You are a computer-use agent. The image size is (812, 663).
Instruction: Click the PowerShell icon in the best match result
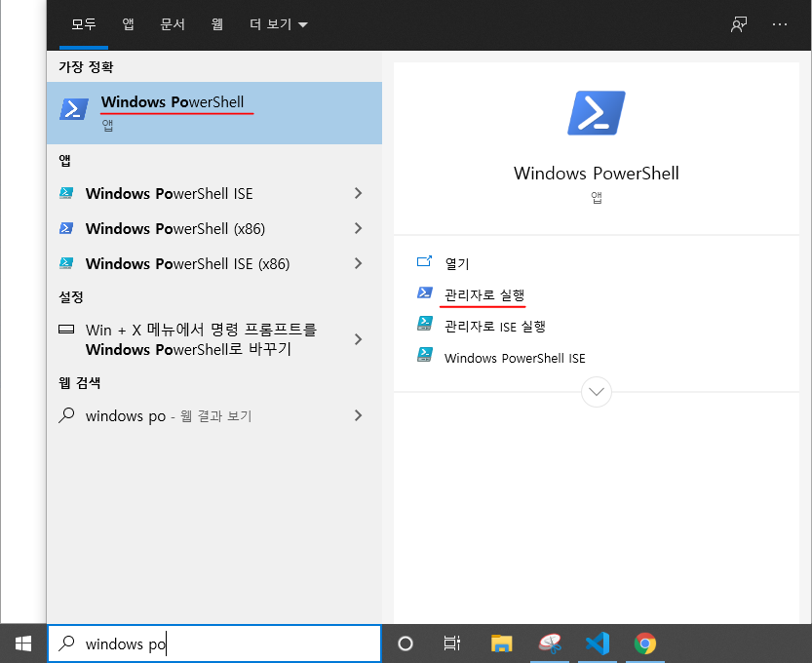(x=74, y=109)
